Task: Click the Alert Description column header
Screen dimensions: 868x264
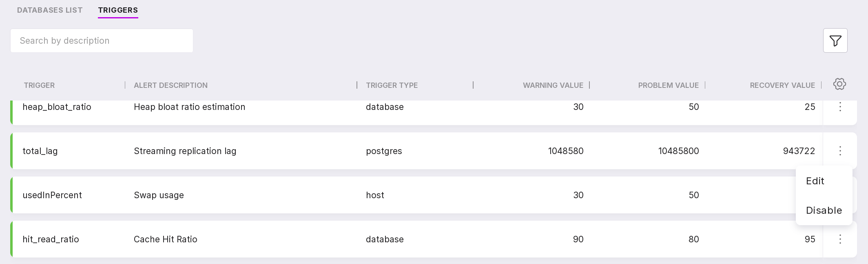Action: 170,85
